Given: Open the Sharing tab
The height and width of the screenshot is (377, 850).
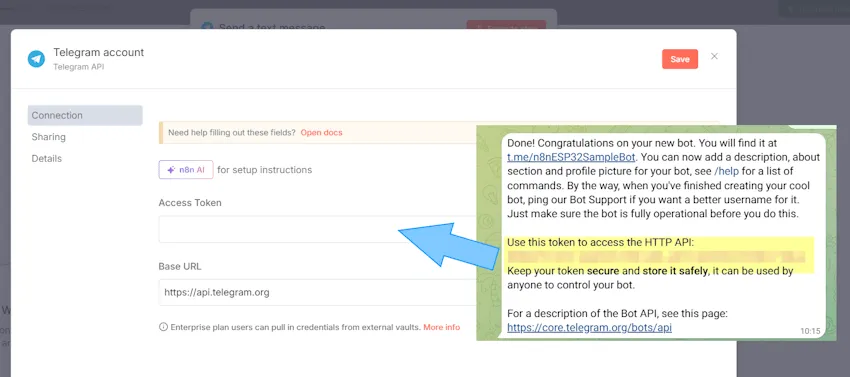Looking at the screenshot, I should (x=48, y=137).
